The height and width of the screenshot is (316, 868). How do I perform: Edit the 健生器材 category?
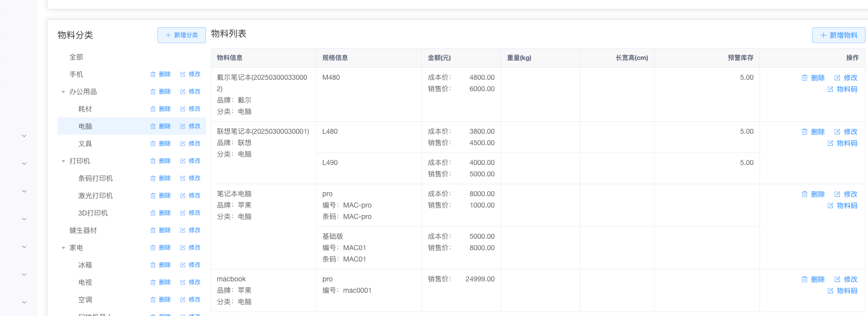[x=190, y=230]
